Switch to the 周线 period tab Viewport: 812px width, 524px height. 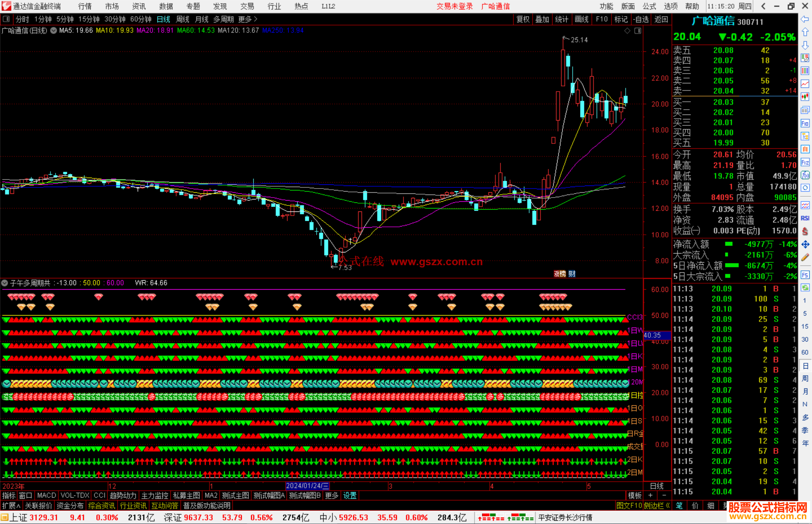[x=183, y=19]
